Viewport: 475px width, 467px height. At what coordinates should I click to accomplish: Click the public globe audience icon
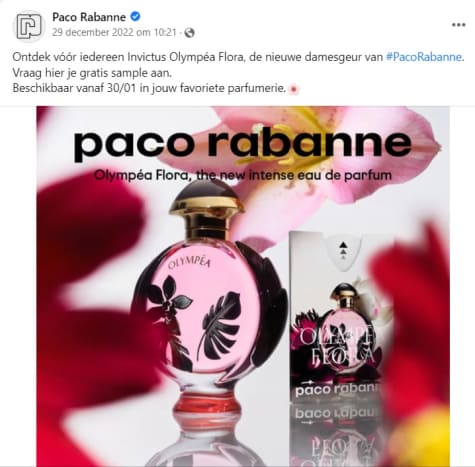point(189,33)
